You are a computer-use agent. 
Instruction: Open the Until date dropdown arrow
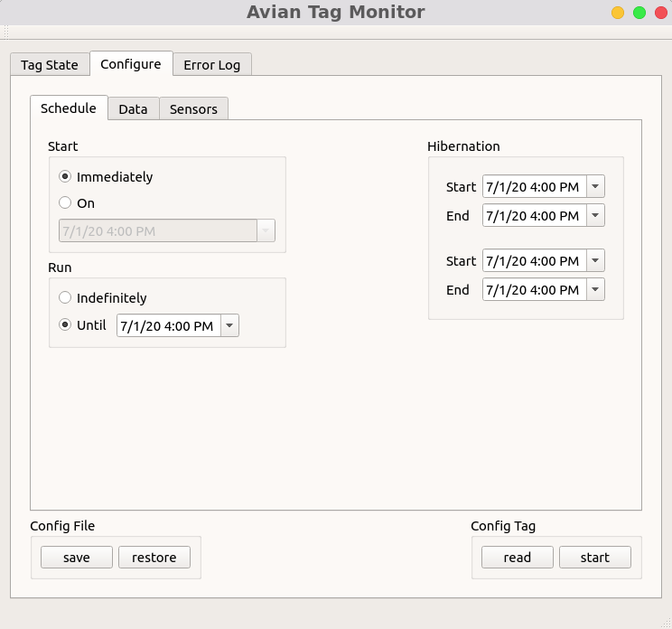tap(229, 325)
